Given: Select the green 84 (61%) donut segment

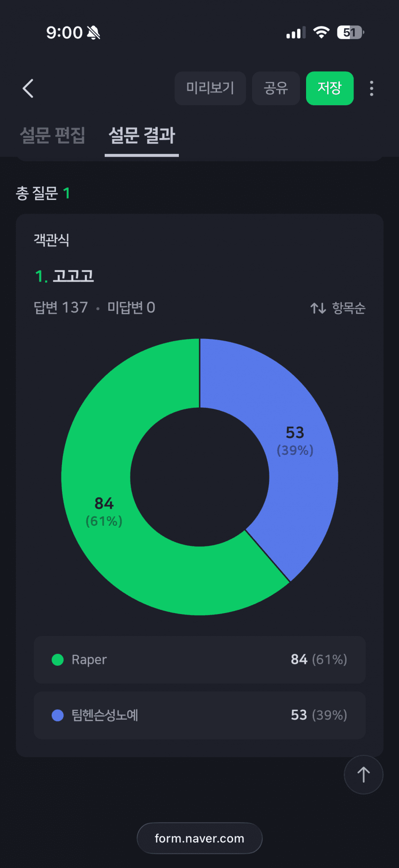Looking at the screenshot, I should (x=104, y=512).
